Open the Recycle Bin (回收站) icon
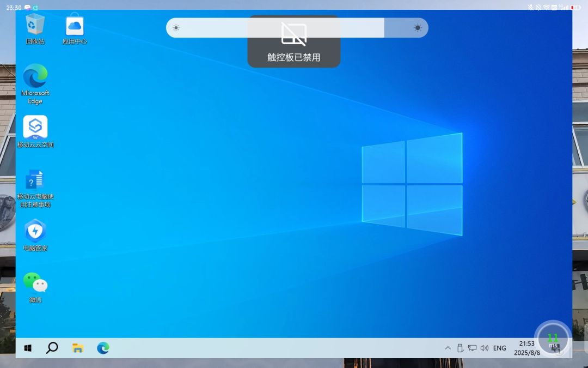Screen dimensions: 588x368 (35, 29)
